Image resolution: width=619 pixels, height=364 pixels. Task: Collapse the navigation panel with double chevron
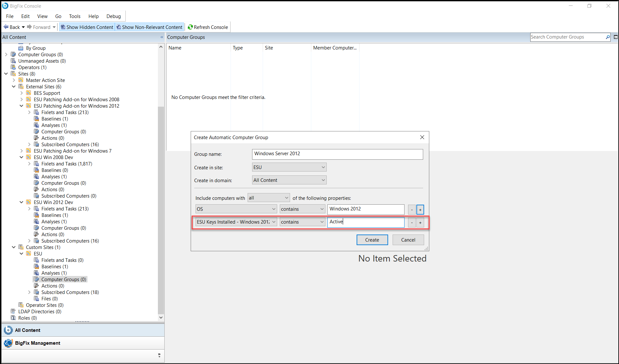point(162,37)
